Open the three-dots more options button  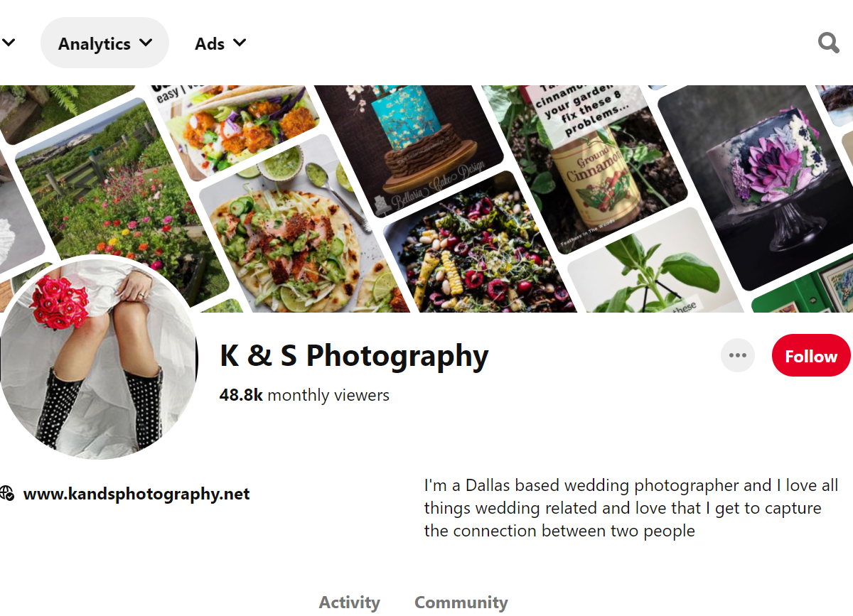737,355
